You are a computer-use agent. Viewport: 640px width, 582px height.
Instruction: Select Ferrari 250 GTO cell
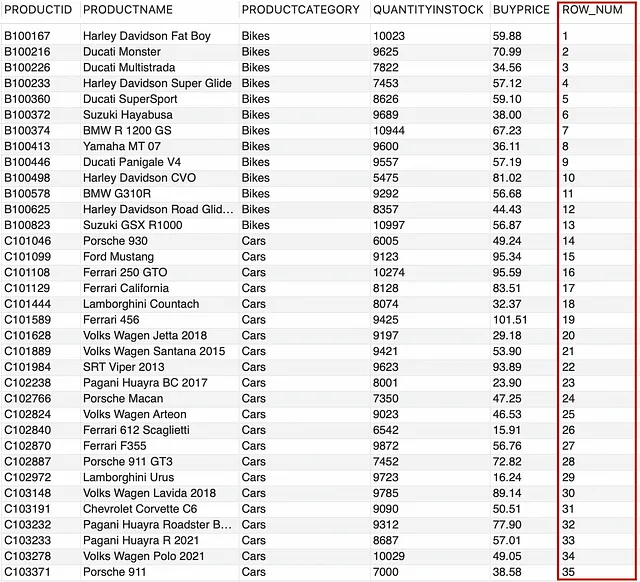point(125,272)
